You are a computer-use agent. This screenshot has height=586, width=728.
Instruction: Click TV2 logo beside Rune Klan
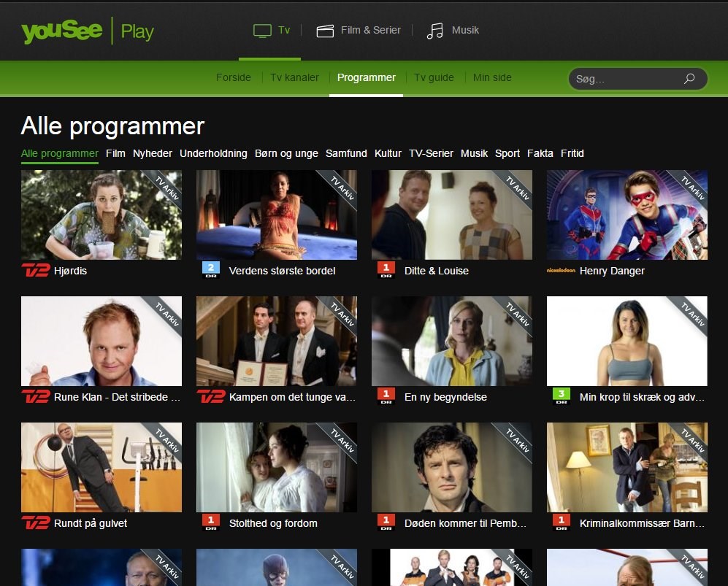pyautogui.click(x=36, y=396)
